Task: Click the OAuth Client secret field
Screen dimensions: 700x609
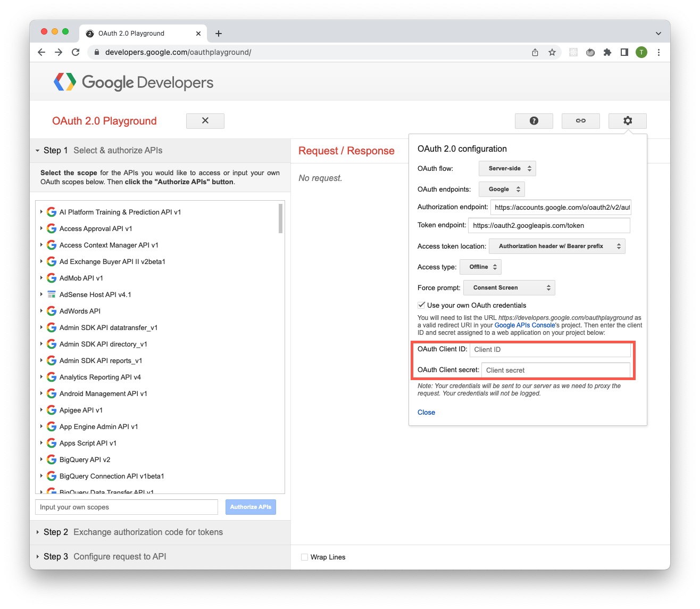Action: coord(556,370)
